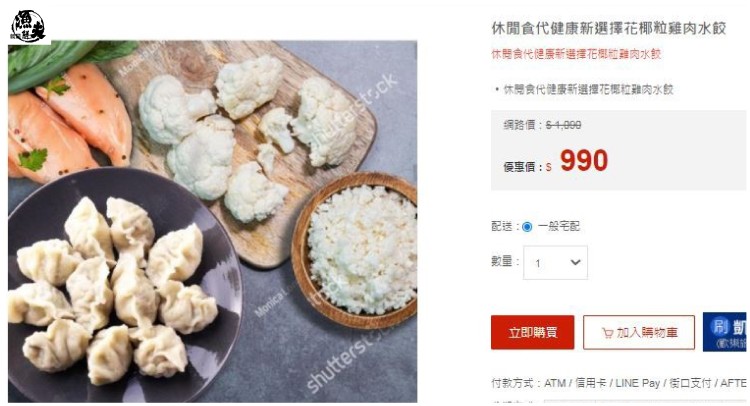750x406 pixels.
Task: Click the red product subtitle text
Action: point(576,54)
